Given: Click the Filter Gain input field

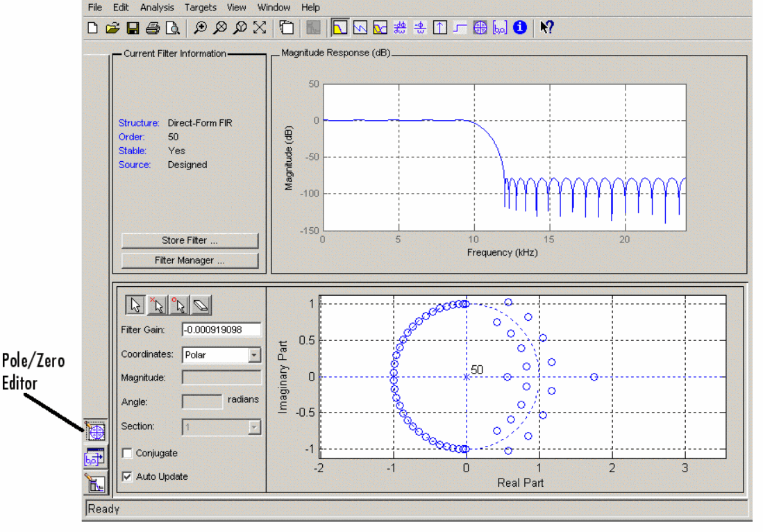Looking at the screenshot, I should (x=221, y=329).
